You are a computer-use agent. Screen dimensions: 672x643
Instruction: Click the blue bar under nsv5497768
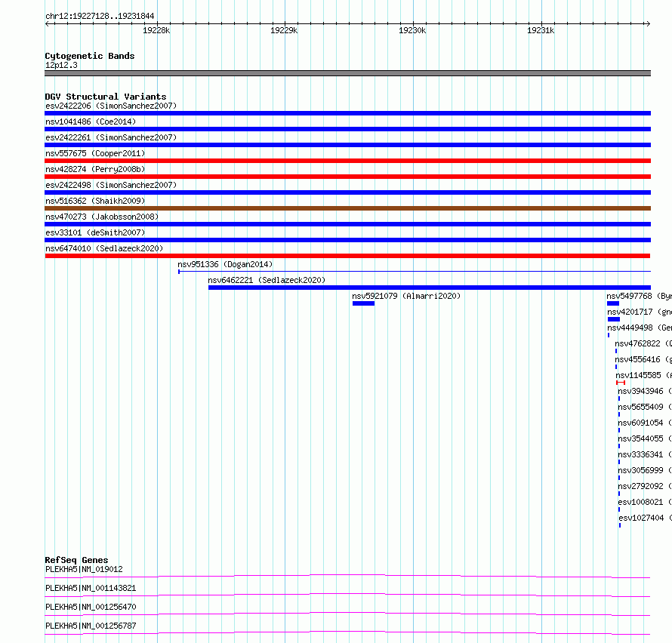[x=613, y=303]
